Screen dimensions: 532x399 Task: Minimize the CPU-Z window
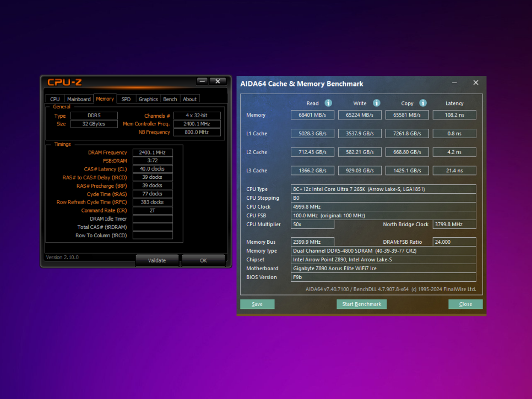click(x=202, y=81)
